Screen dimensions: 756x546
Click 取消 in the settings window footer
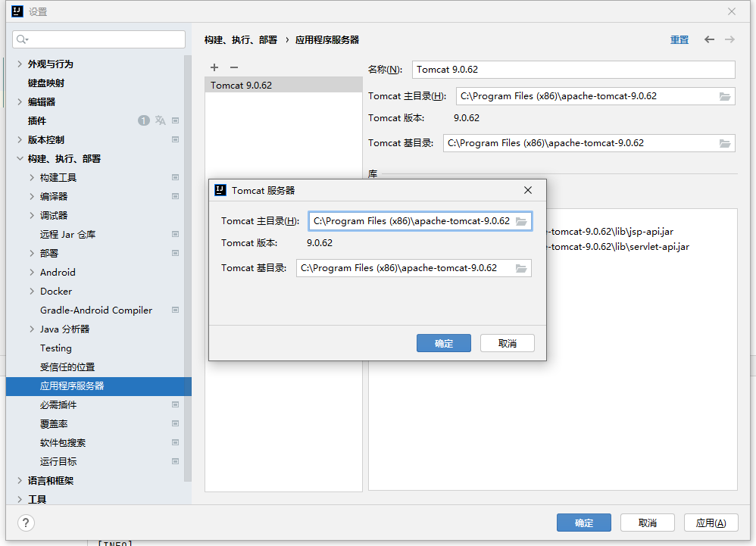(x=648, y=523)
